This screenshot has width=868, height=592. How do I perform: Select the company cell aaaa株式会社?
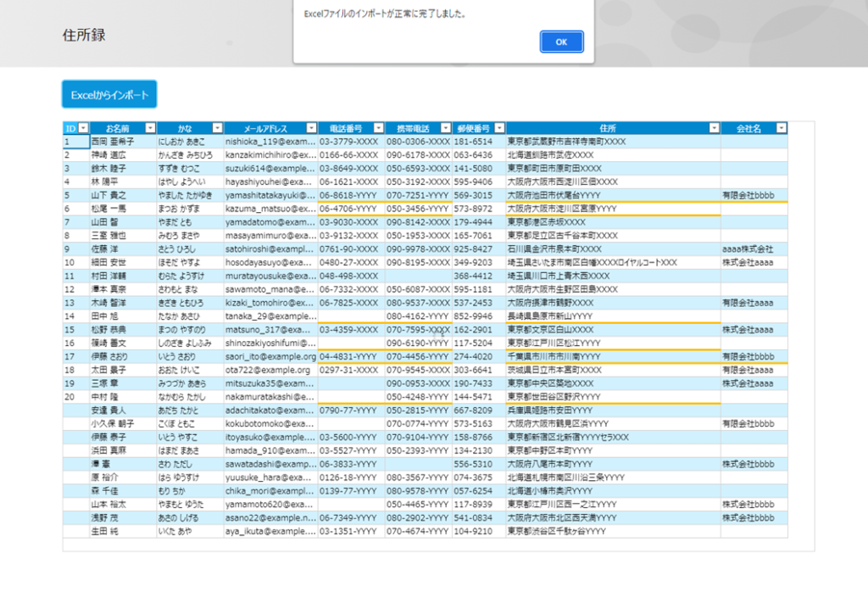coord(748,249)
